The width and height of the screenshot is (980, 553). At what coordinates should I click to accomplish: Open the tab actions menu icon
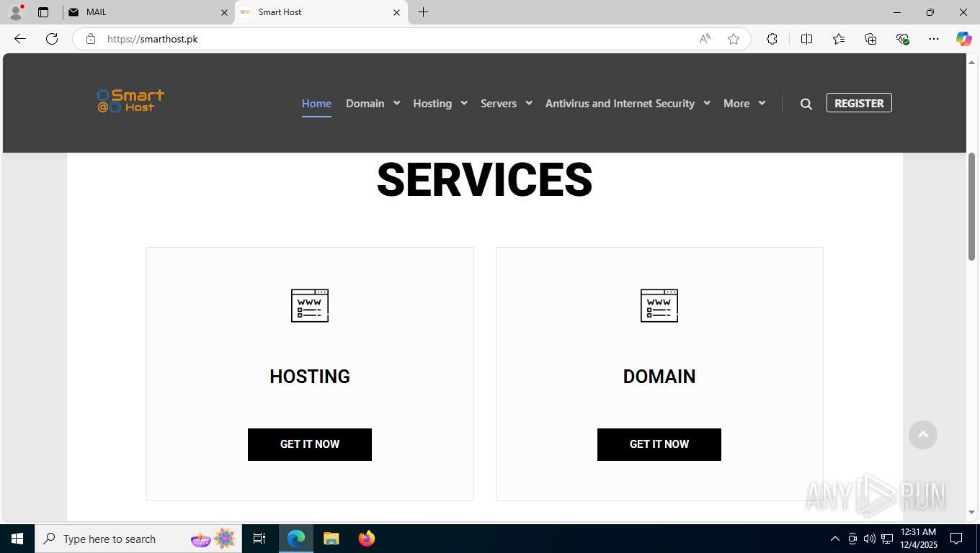coord(43,12)
